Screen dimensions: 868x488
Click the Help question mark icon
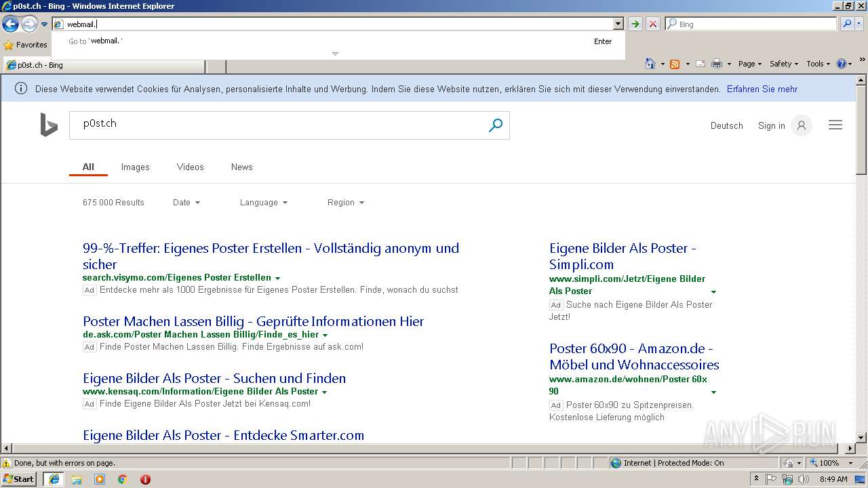click(842, 64)
